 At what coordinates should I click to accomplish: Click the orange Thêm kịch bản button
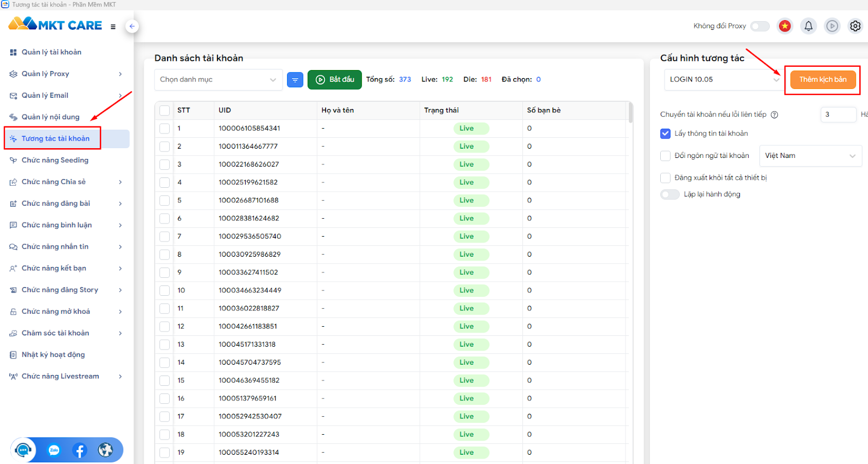(823, 80)
